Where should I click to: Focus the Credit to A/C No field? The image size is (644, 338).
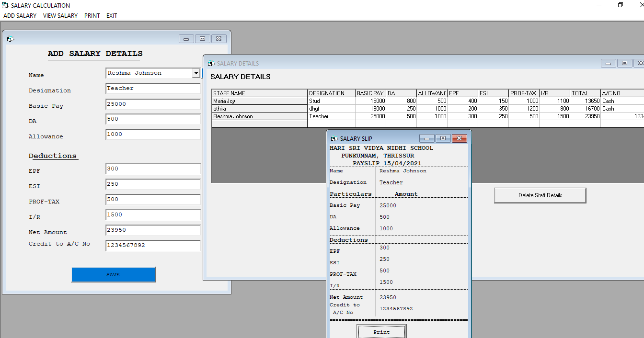click(153, 246)
